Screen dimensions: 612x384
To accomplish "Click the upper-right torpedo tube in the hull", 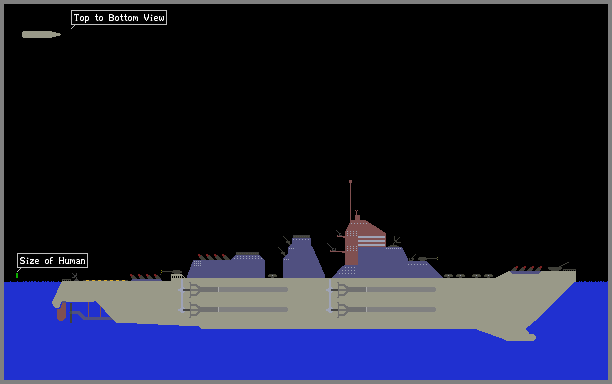I will point(382,289).
